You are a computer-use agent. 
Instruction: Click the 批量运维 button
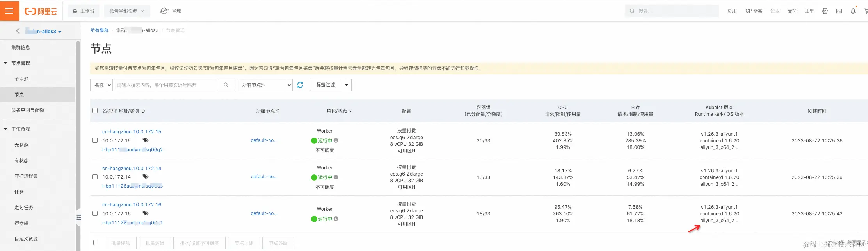(155, 243)
